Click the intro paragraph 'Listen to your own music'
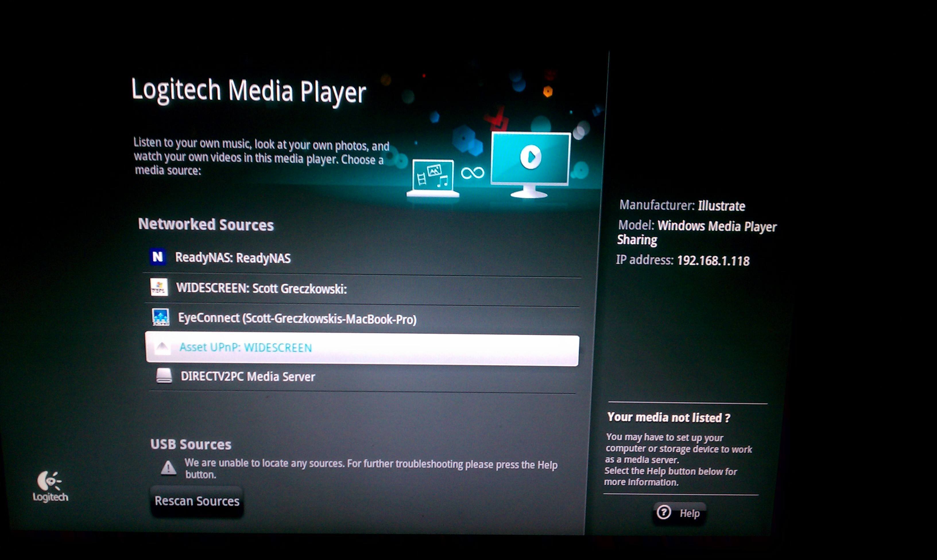937x560 pixels. click(x=261, y=156)
